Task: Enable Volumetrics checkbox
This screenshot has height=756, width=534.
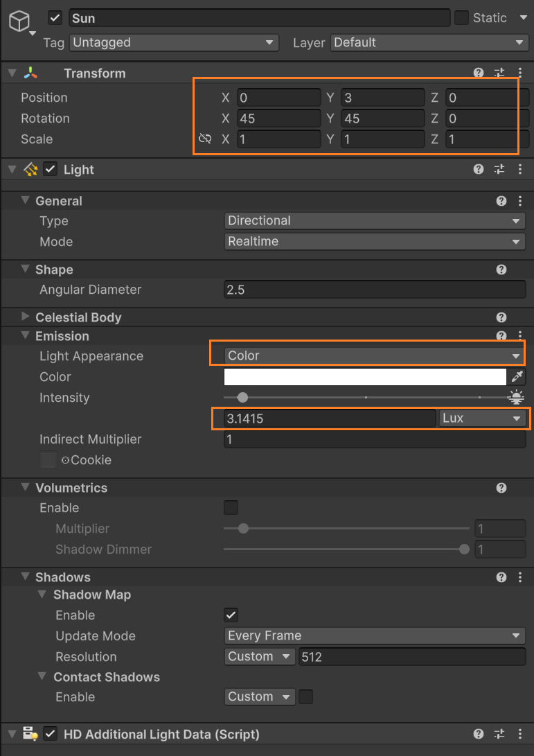Action: [231, 508]
